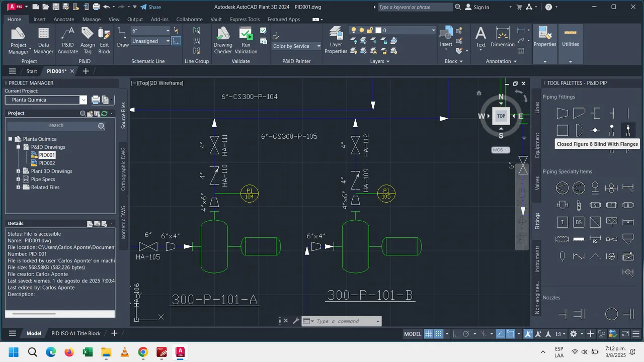Viewport: 644px width, 362px height.
Task: Click the Edit Block ribbon icon
Action: [x=104, y=40]
